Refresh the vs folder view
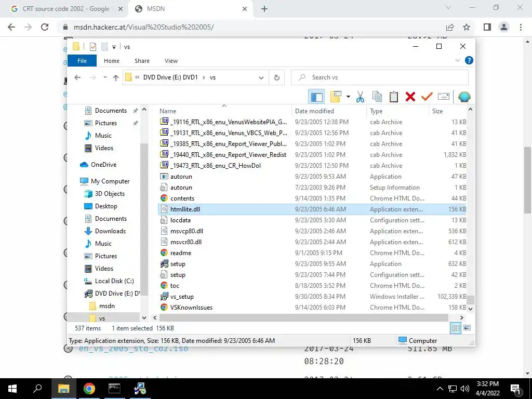 click(277, 78)
